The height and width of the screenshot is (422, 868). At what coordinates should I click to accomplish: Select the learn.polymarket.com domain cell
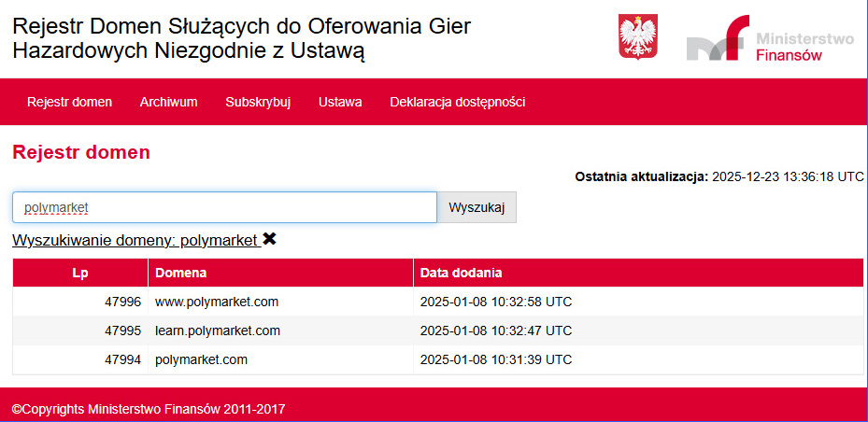pos(280,331)
